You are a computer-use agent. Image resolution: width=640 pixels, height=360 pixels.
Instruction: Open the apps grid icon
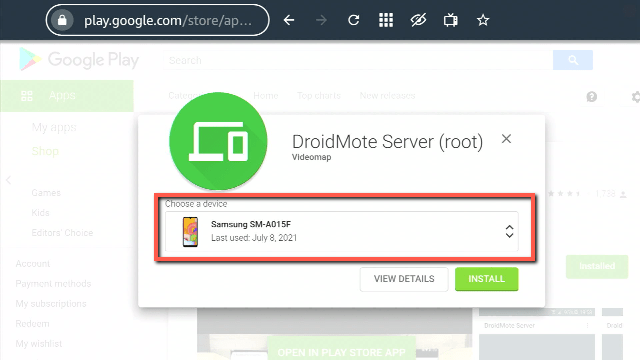click(386, 20)
